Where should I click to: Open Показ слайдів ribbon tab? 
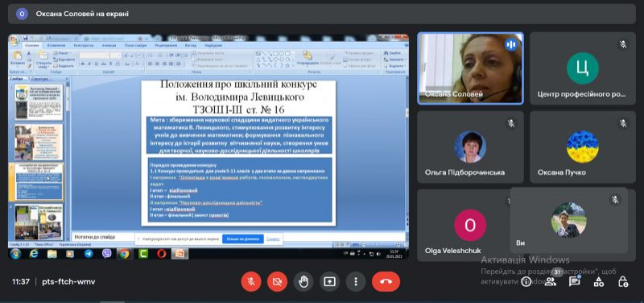pyautogui.click(x=135, y=45)
